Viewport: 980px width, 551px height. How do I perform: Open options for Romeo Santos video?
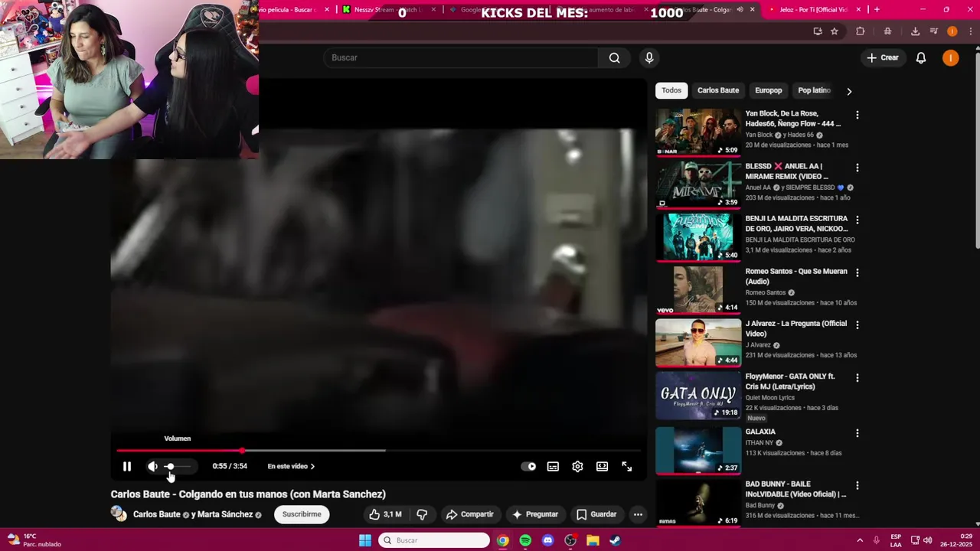[x=857, y=272]
